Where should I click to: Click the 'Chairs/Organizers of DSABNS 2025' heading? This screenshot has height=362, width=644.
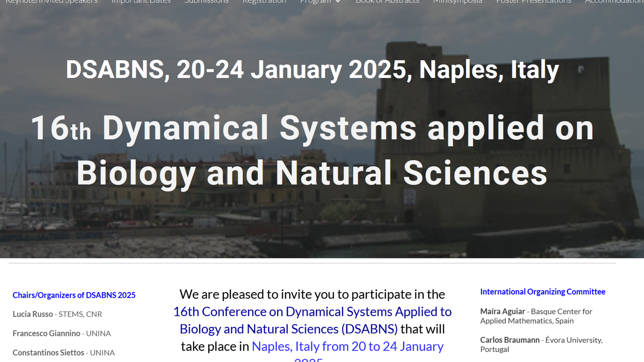pyautogui.click(x=74, y=295)
